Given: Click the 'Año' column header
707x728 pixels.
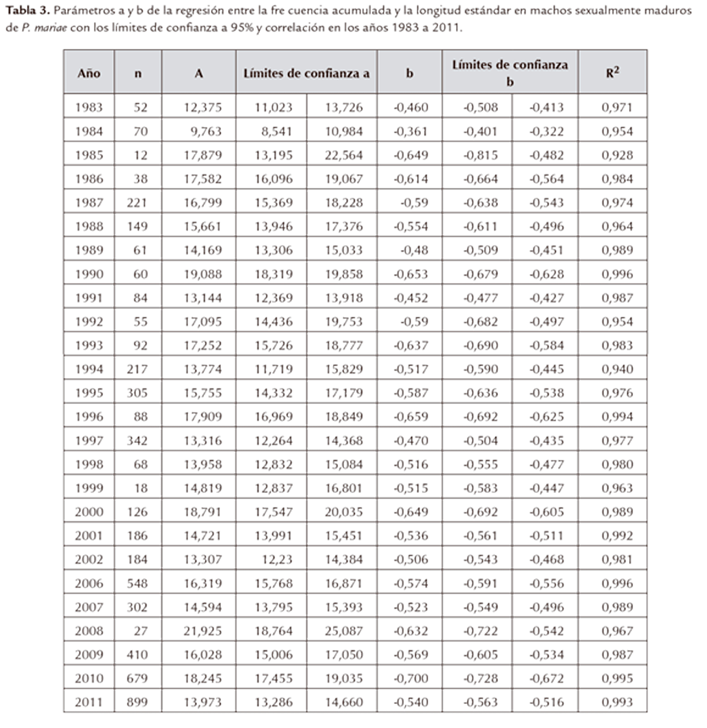Looking at the screenshot, I should point(89,73).
